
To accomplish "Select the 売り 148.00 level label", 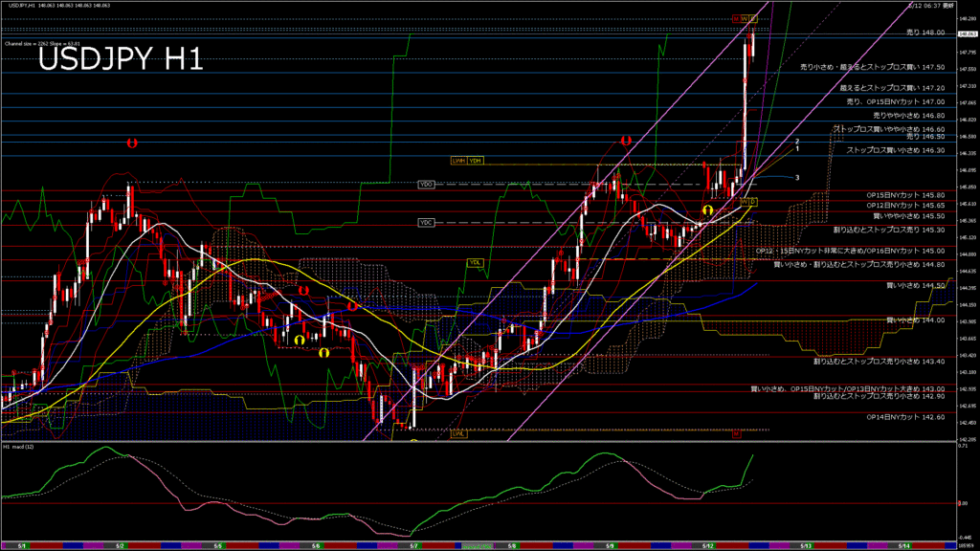I will (x=925, y=32).
